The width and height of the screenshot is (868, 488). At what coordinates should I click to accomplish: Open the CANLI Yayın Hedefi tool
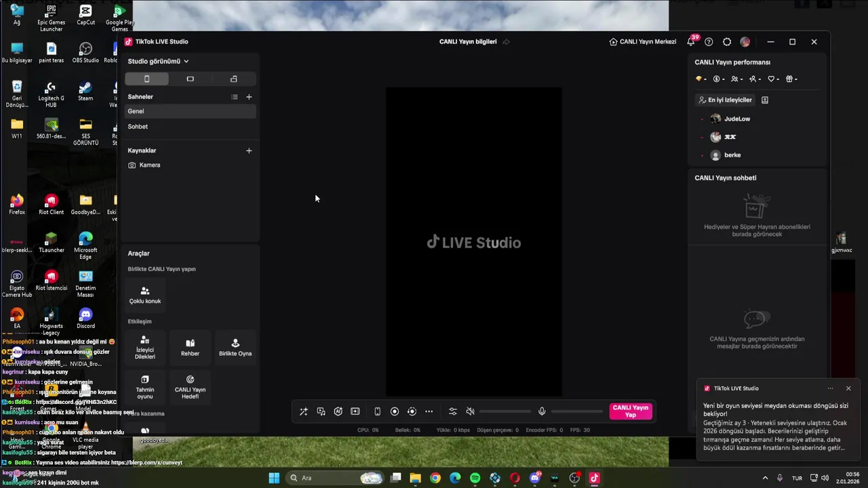tap(190, 387)
